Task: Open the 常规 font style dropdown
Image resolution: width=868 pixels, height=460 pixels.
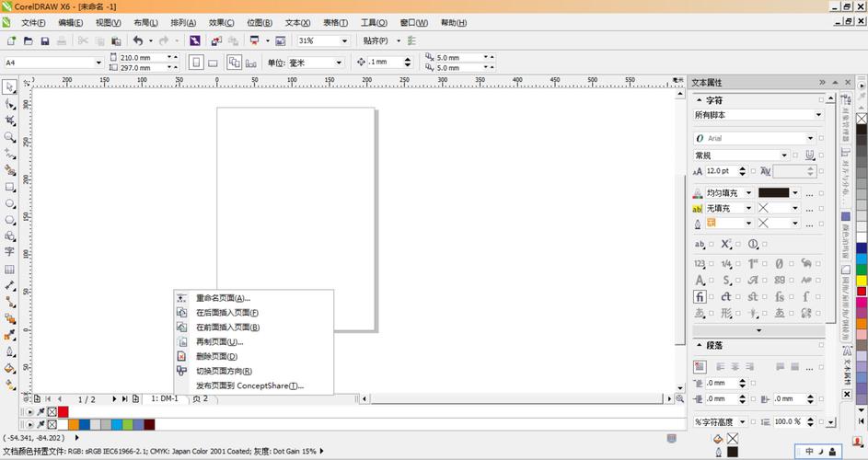Action: 784,155
